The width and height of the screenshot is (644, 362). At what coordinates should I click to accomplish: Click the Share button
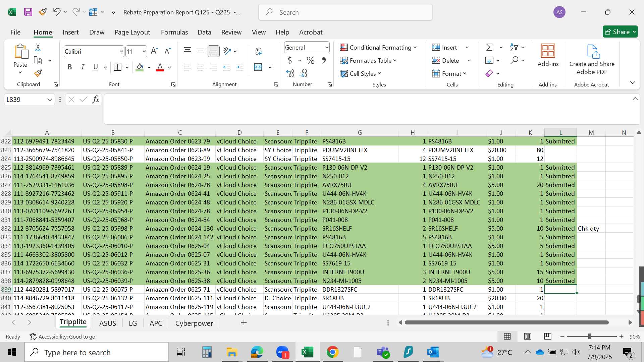click(x=620, y=32)
